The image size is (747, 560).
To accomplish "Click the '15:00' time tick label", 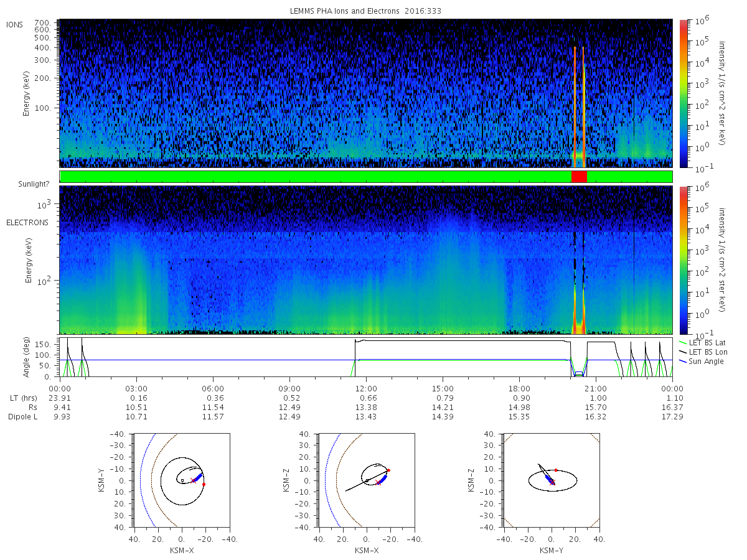I will (443, 388).
